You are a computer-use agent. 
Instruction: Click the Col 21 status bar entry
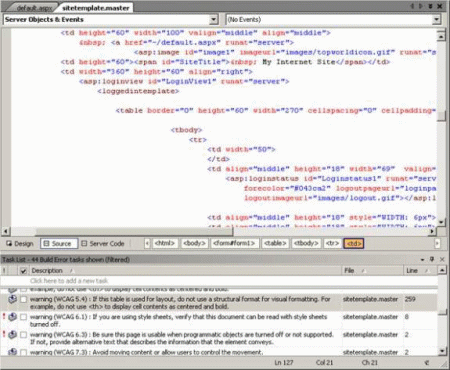point(324,362)
